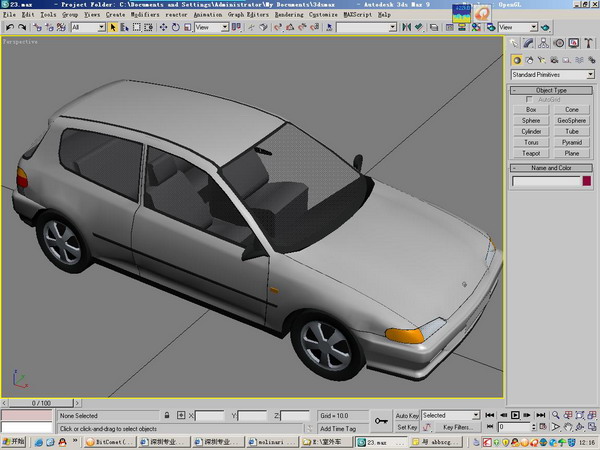Open the Hierarchy panel tab
Screen dimensions: 600x450
[x=544, y=43]
